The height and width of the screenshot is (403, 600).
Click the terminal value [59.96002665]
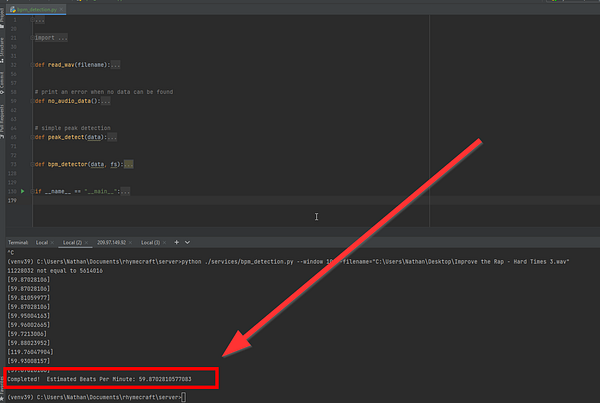pos(29,325)
